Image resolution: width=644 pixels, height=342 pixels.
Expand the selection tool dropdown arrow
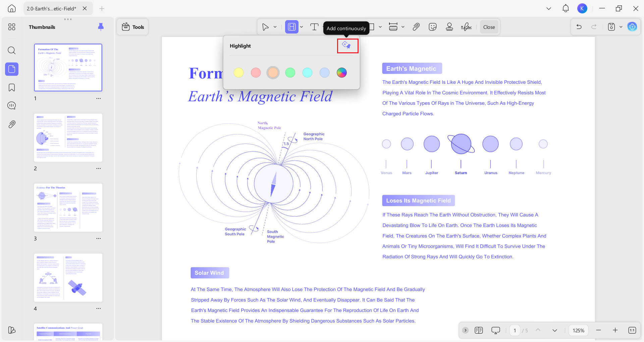275,27
